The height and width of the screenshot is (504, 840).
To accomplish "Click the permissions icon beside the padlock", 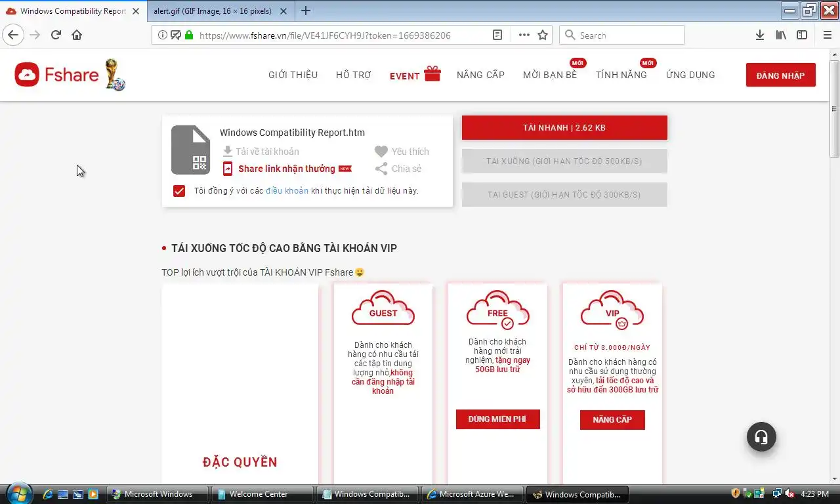I will (x=176, y=35).
